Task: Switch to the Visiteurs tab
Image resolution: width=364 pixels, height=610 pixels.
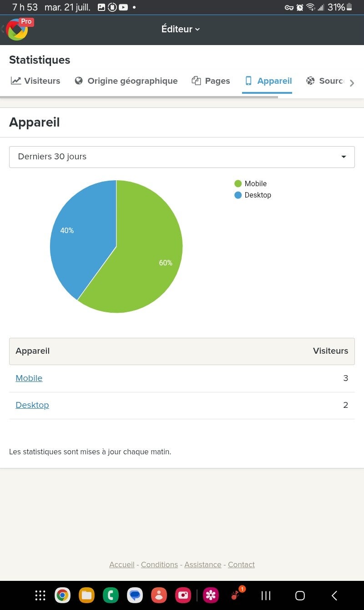Action: point(35,81)
